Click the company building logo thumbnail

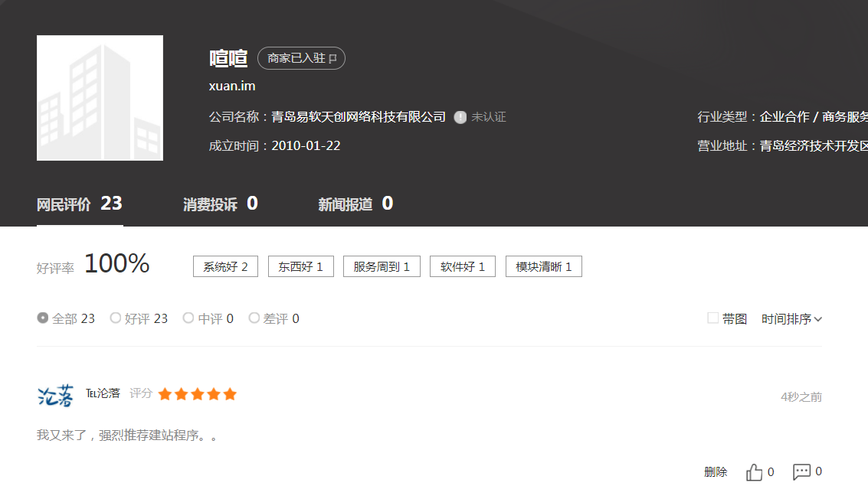tap(100, 98)
